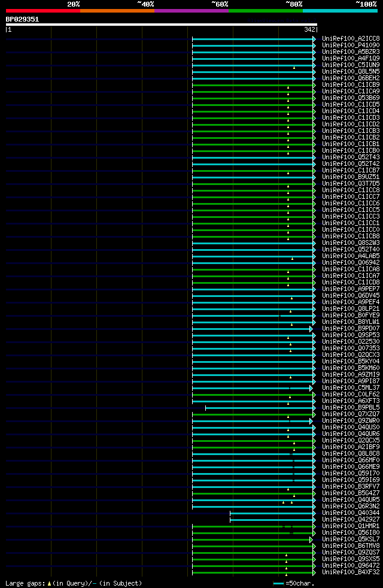Select the UniRef100_C1ICD2 hit label
This screenshot has height=588, width=383.
pos(351,124)
